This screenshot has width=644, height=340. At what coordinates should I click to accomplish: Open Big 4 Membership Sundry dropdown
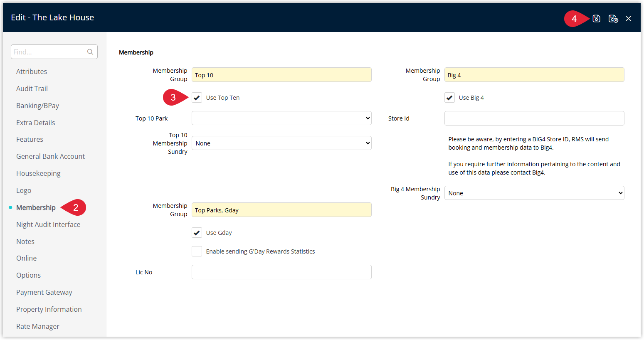click(x=534, y=193)
